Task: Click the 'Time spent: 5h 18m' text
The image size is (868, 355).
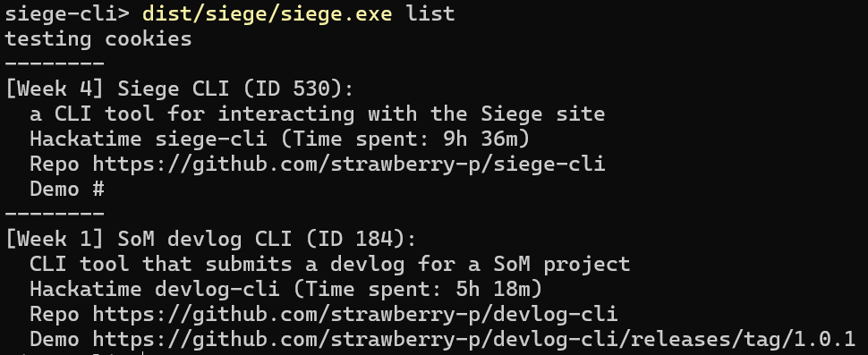Action: pos(417,289)
